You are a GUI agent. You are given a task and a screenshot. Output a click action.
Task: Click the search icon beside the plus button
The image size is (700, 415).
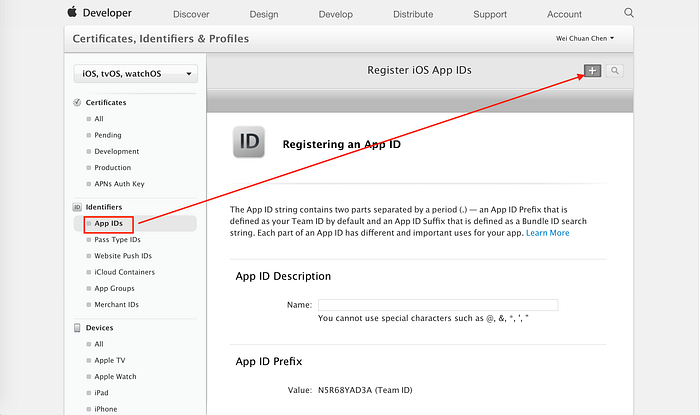(615, 71)
